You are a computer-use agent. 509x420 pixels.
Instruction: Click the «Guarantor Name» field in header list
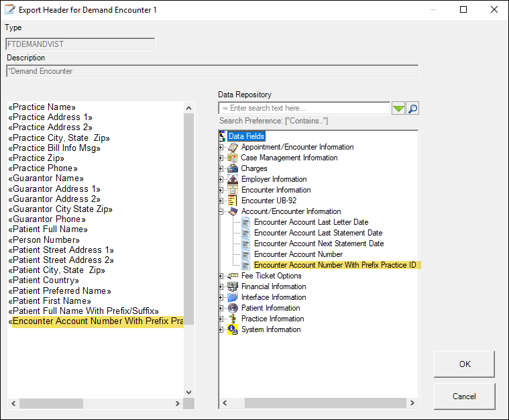[46, 178]
